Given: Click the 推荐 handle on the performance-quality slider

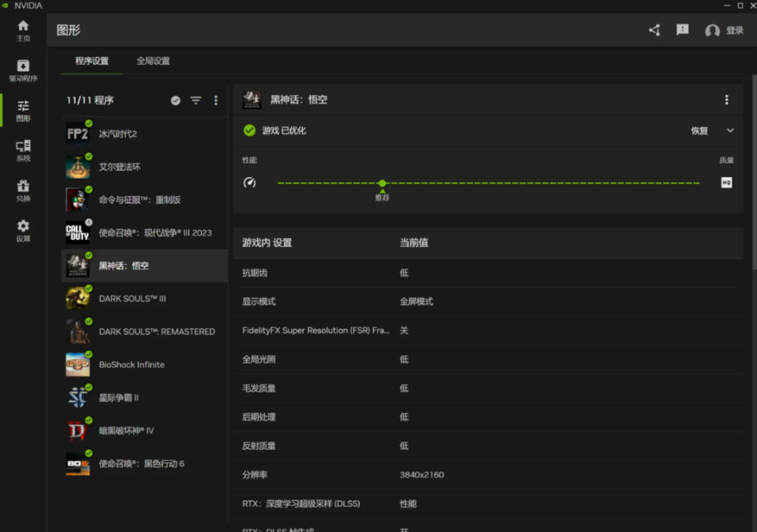Looking at the screenshot, I should 382,182.
